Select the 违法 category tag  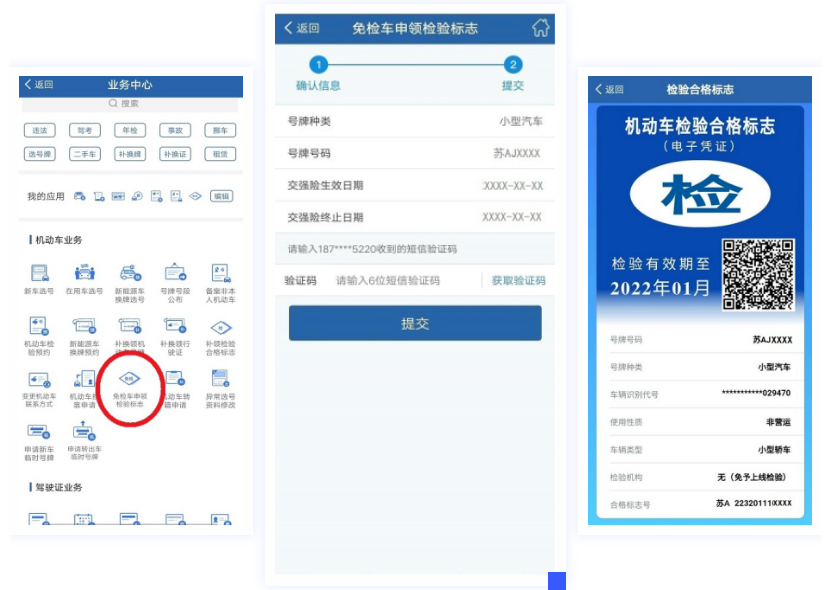tap(40, 130)
